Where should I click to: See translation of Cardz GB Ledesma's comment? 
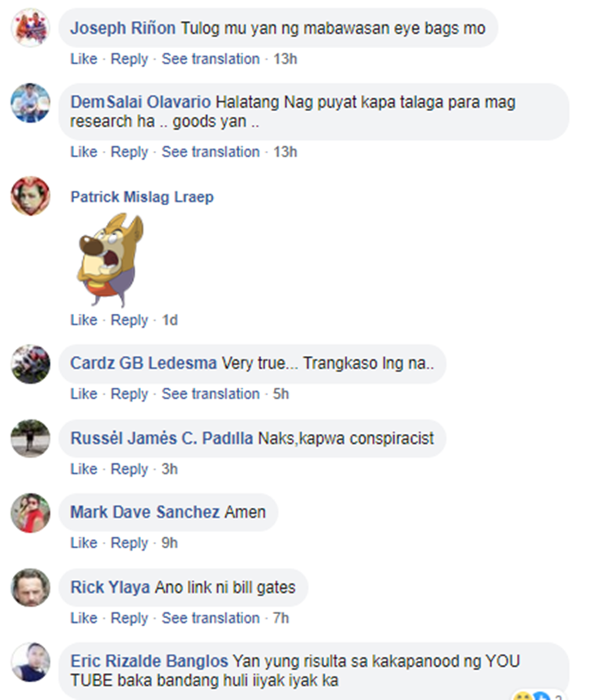point(211,393)
